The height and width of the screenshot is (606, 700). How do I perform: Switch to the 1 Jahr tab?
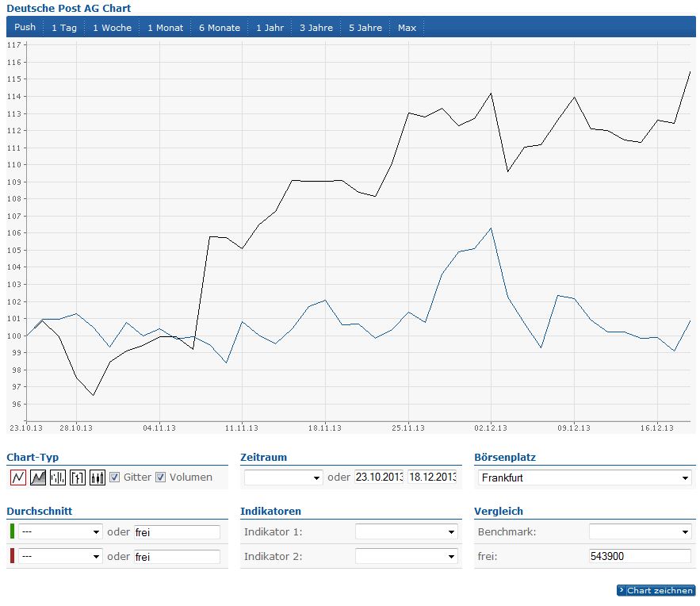point(270,27)
